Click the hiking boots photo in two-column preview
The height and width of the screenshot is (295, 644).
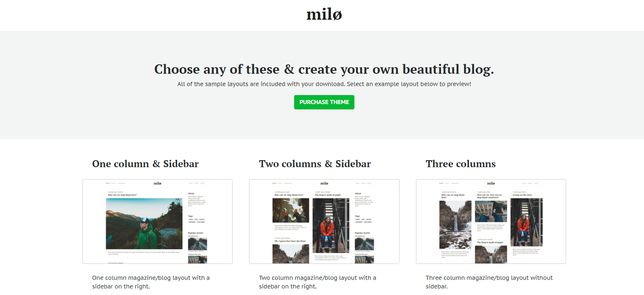[291, 211]
